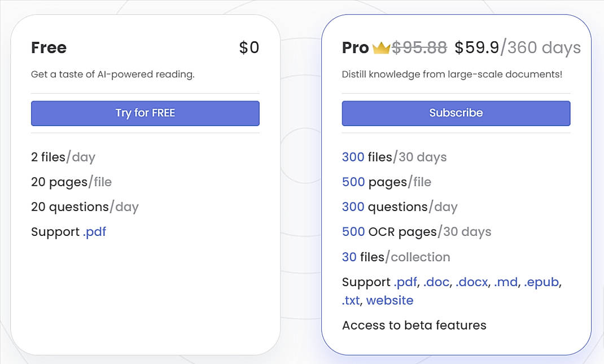Click 'Get a taste of AI-powered reading.' text
Screen dimensions: 604x364
[113, 74]
